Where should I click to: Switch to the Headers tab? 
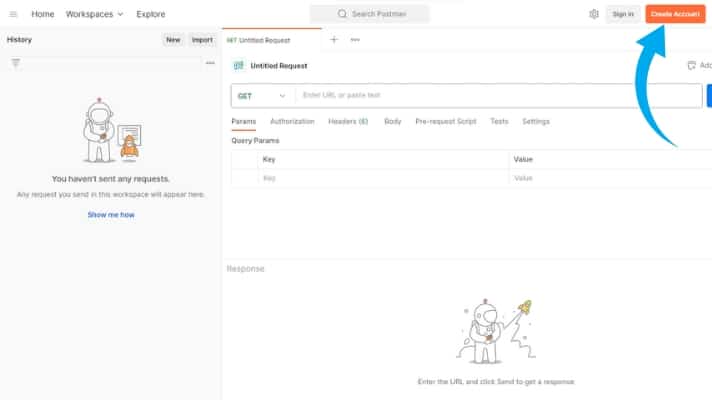(348, 122)
